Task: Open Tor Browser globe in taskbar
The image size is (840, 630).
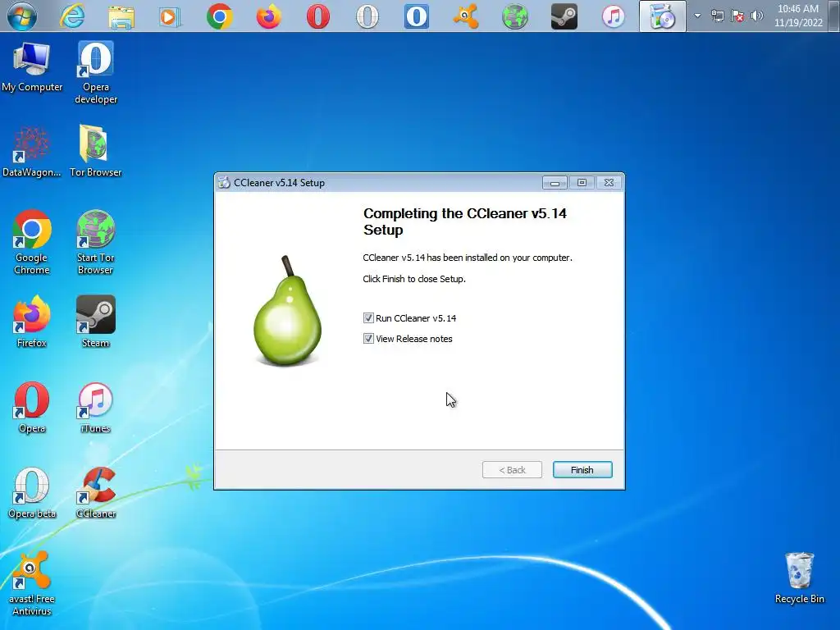Action: click(515, 16)
